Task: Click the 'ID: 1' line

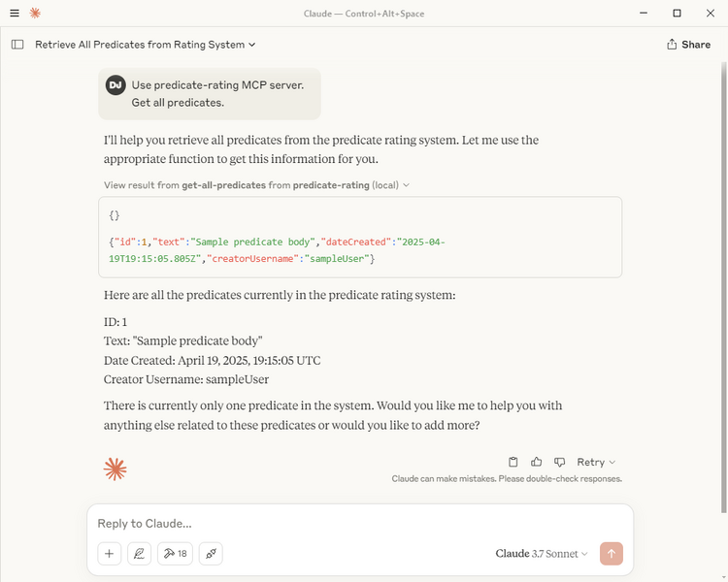Action: (x=116, y=322)
